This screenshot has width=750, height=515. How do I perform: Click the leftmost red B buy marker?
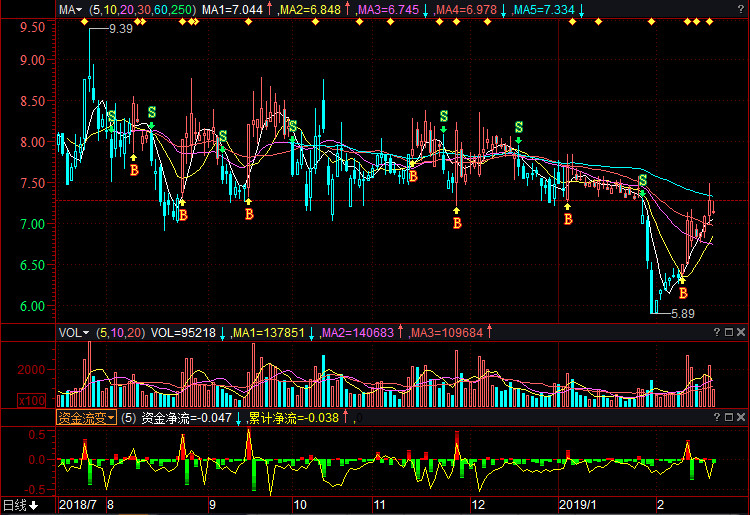coord(133,170)
